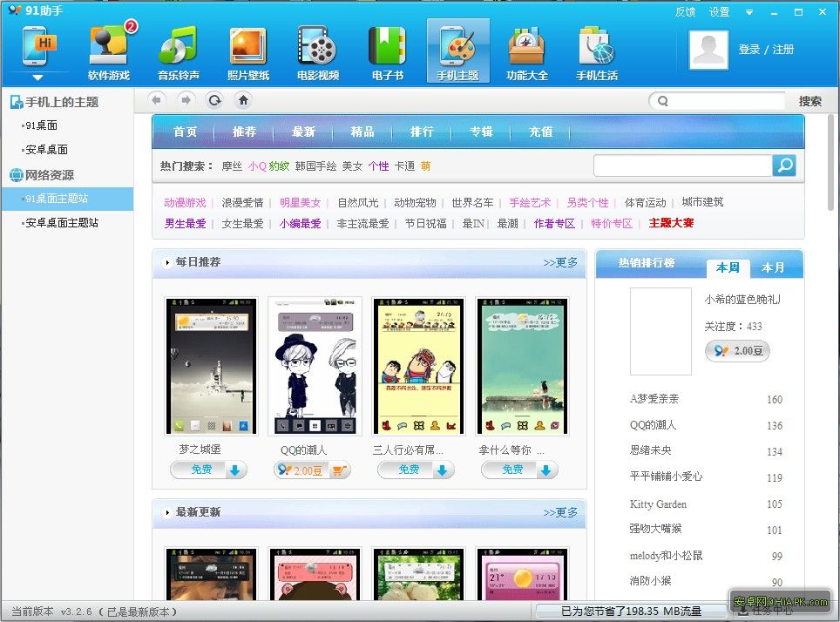Open the 反馈 feedback link
This screenshot has width=840, height=622.
pyautogui.click(x=685, y=12)
